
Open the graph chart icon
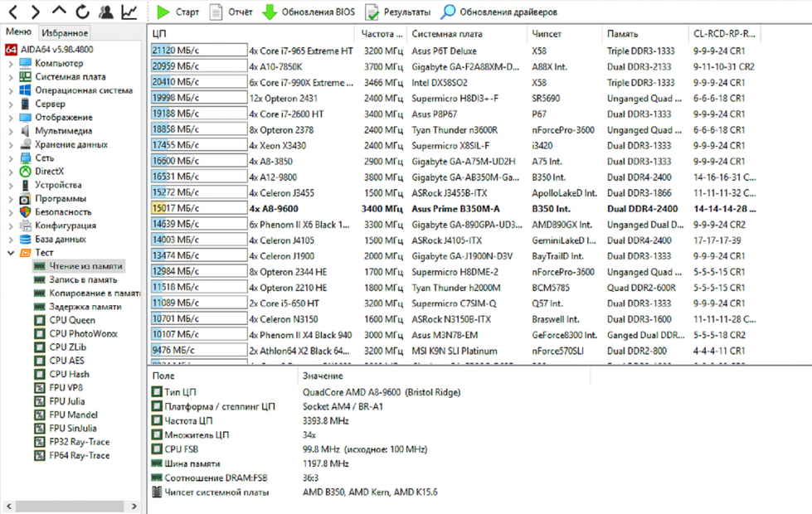tap(129, 12)
